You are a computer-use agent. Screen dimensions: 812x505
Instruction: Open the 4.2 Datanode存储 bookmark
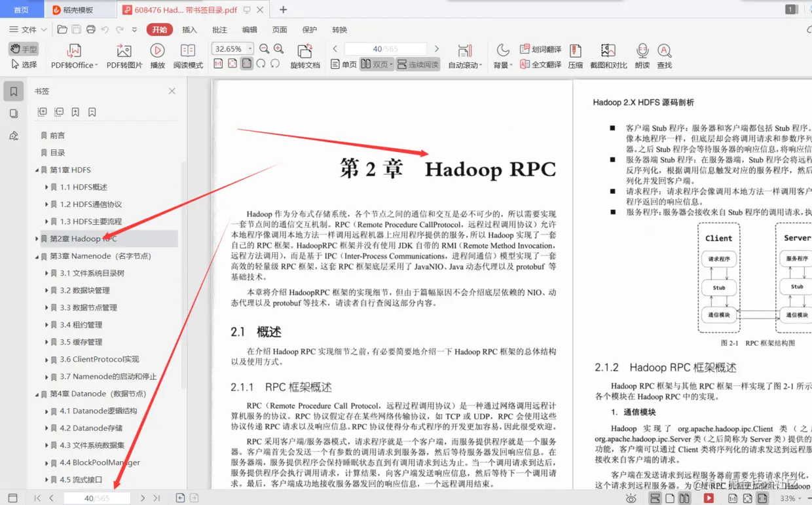91,428
